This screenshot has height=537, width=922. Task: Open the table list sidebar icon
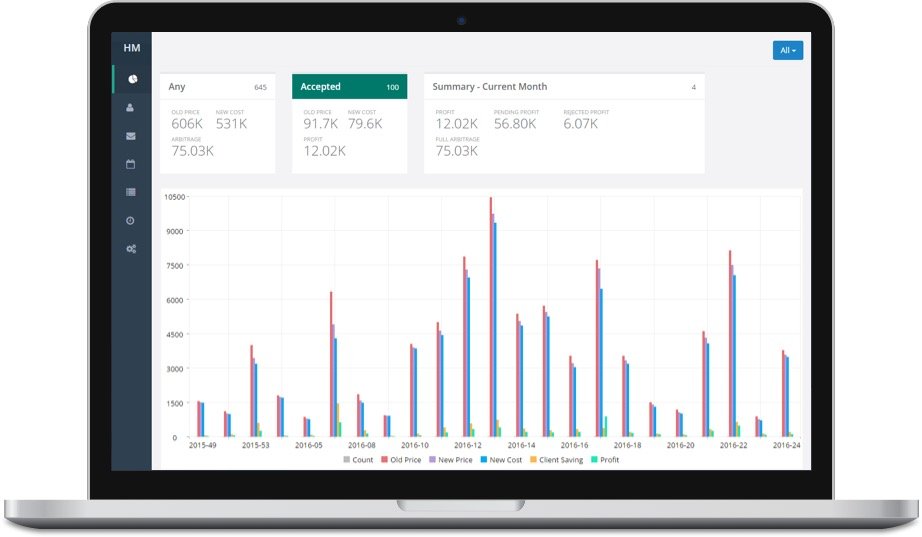tap(131, 192)
